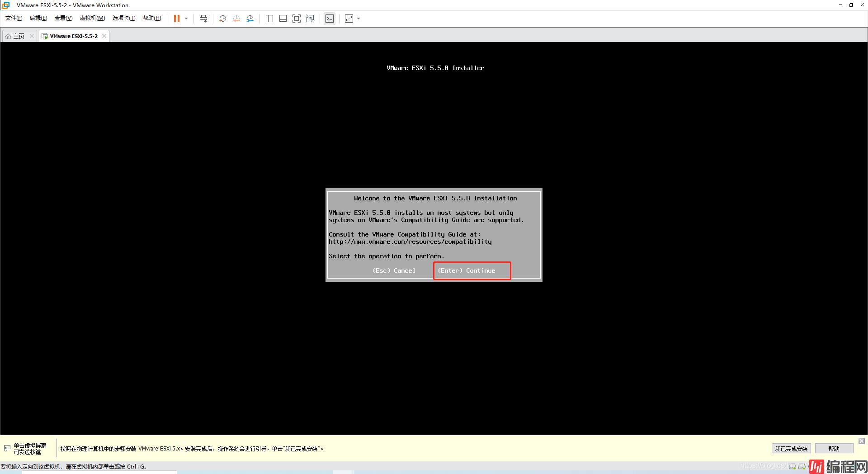This screenshot has height=474, width=868.
Task: Enter full screen mode icon
Action: click(x=297, y=19)
